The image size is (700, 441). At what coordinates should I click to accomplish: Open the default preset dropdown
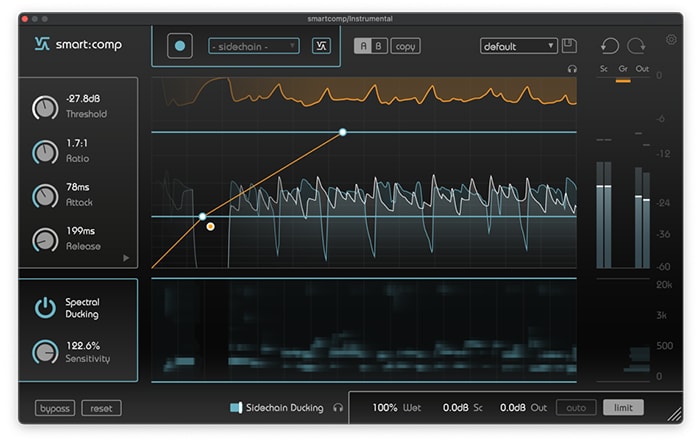pos(518,46)
